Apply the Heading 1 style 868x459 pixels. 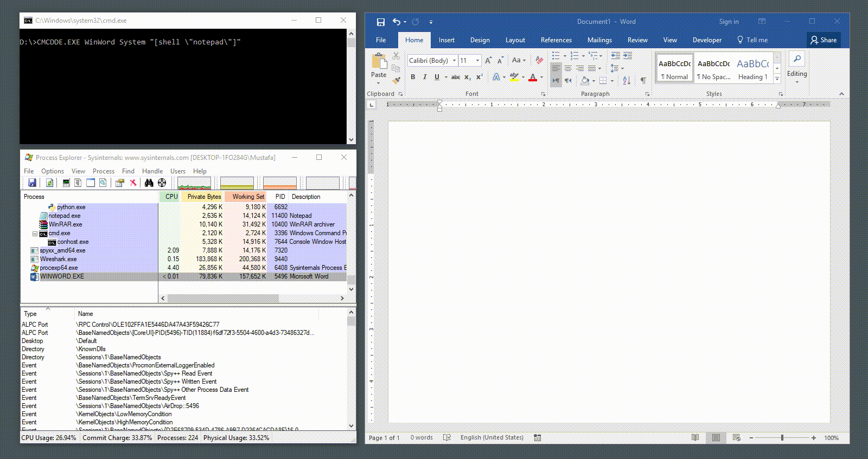coord(752,68)
